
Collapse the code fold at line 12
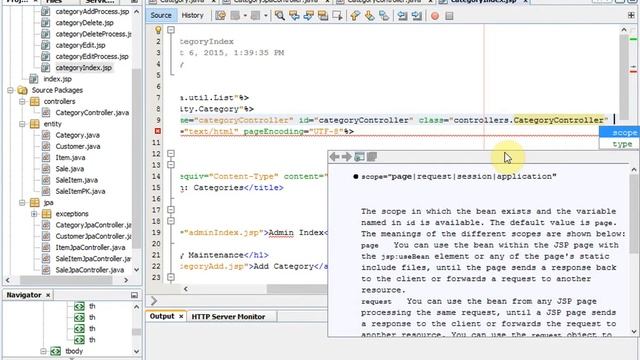pyautogui.click(x=171, y=154)
